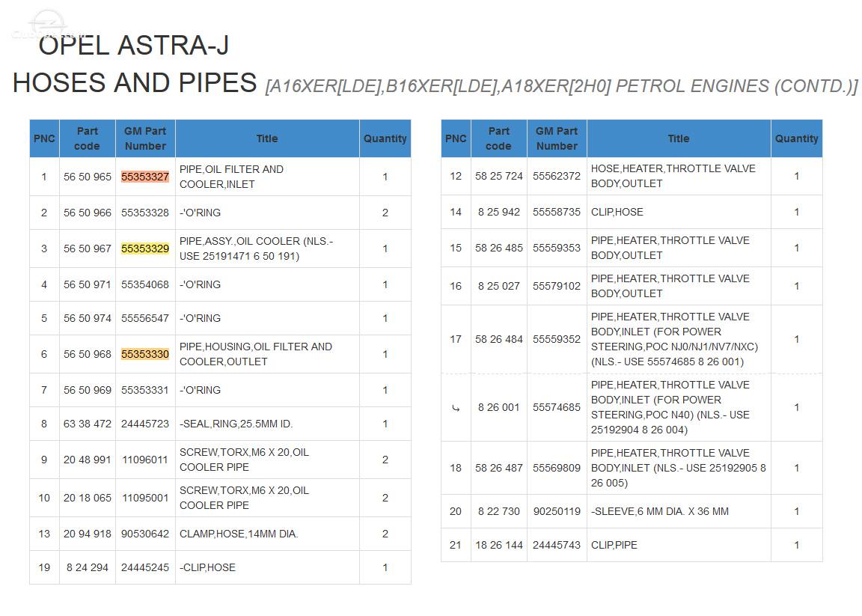862x616 pixels.
Task: Click part code 8 22 730
Action: 499,511
